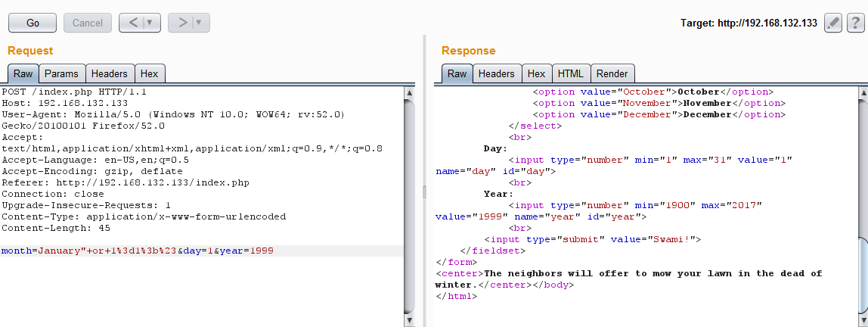Click the response scrollbar thumb
This screenshot has height=327, width=868.
click(863, 275)
